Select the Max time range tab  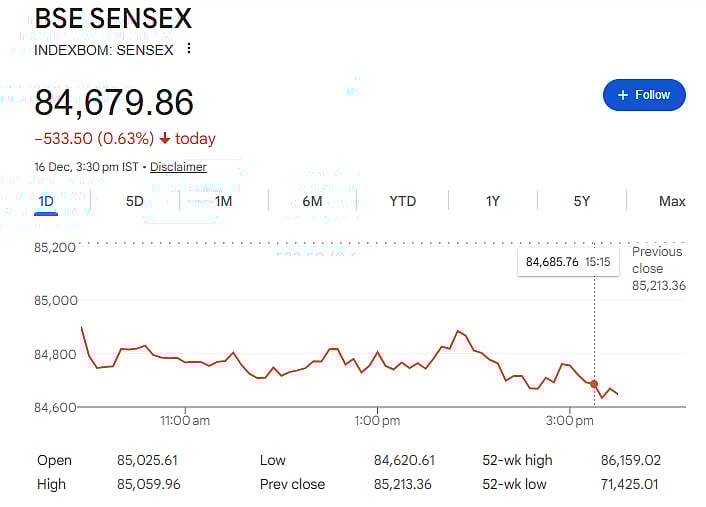(672, 201)
